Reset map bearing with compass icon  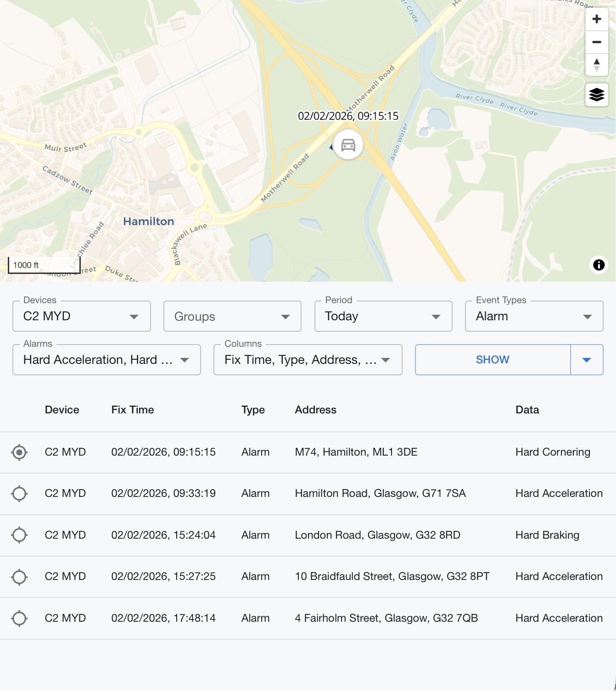596,65
